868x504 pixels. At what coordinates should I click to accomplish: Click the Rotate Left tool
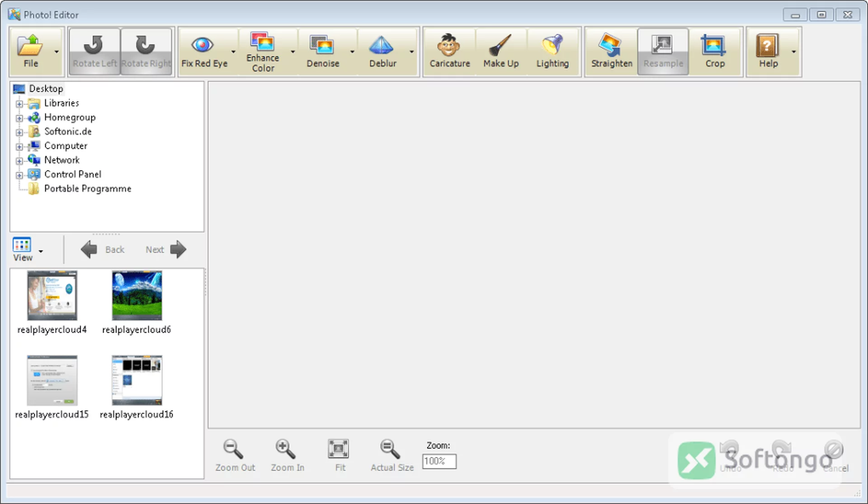tap(94, 51)
